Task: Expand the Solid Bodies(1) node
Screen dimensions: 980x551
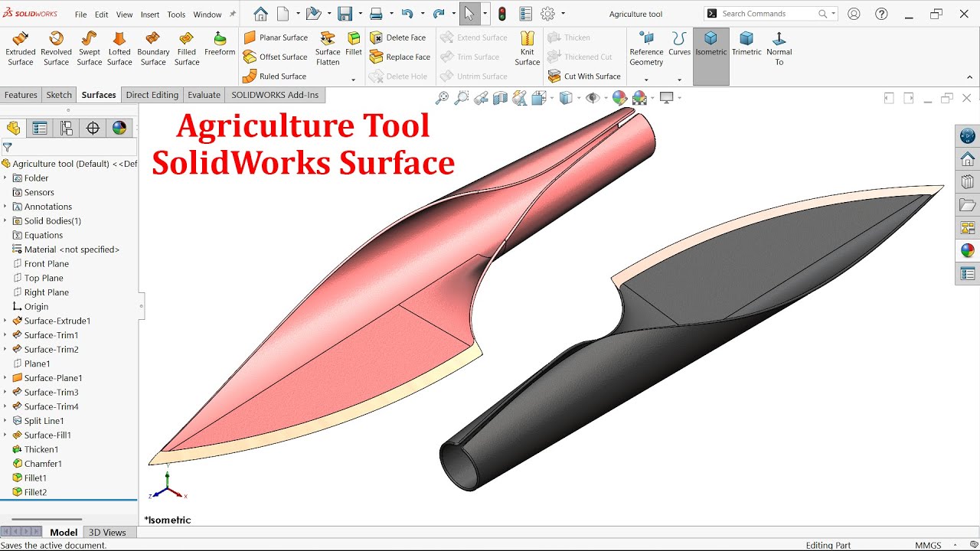Action: point(5,221)
